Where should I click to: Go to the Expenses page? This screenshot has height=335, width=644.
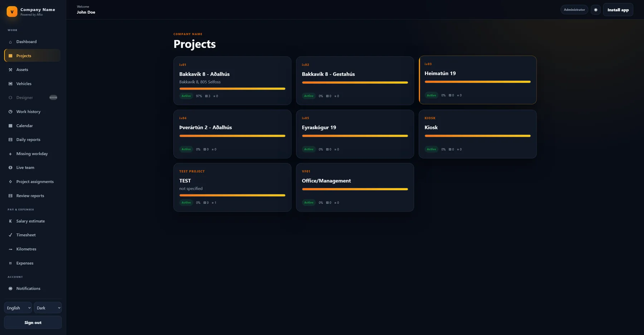32,263
